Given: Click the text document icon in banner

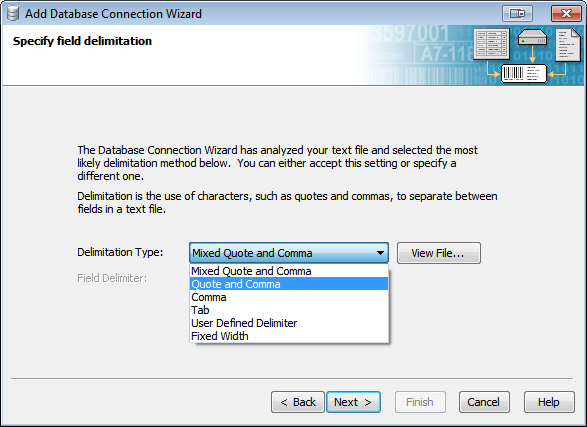Looking at the screenshot, I should click(568, 45).
